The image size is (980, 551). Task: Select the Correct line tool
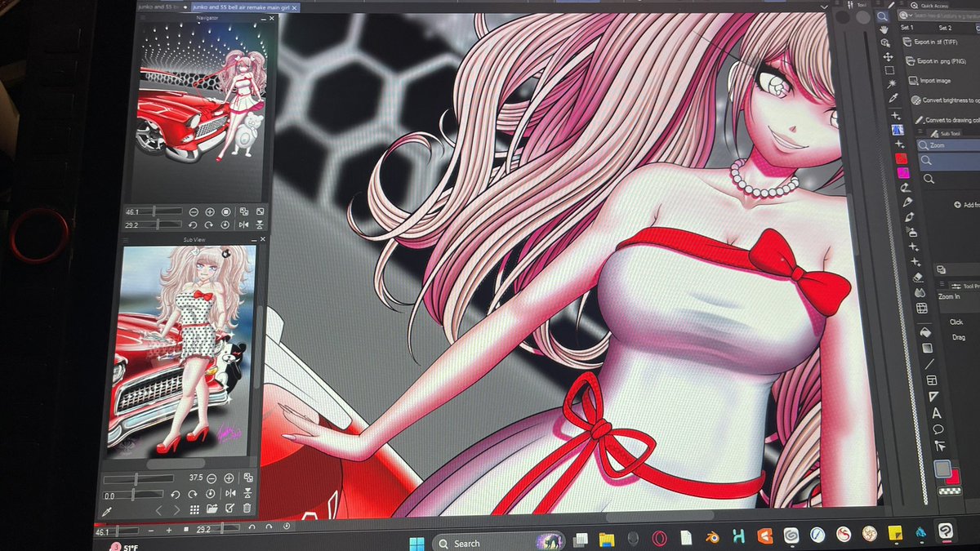pyautogui.click(x=940, y=446)
